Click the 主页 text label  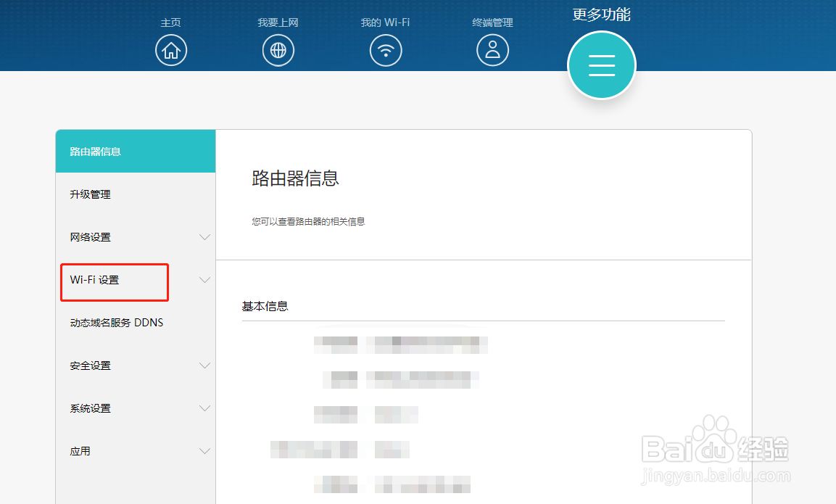click(x=171, y=22)
